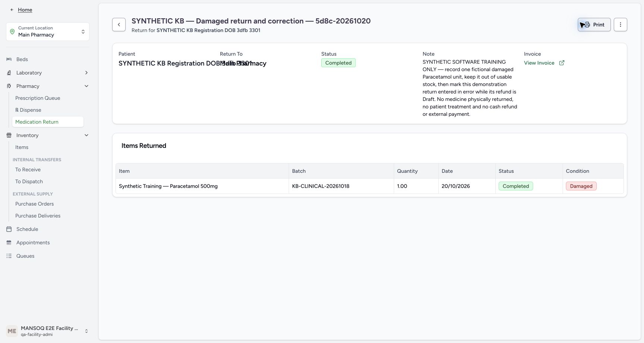Screen dimensions: 644x343
Task: Click the Completed status badge in header card
Action: 338,63
